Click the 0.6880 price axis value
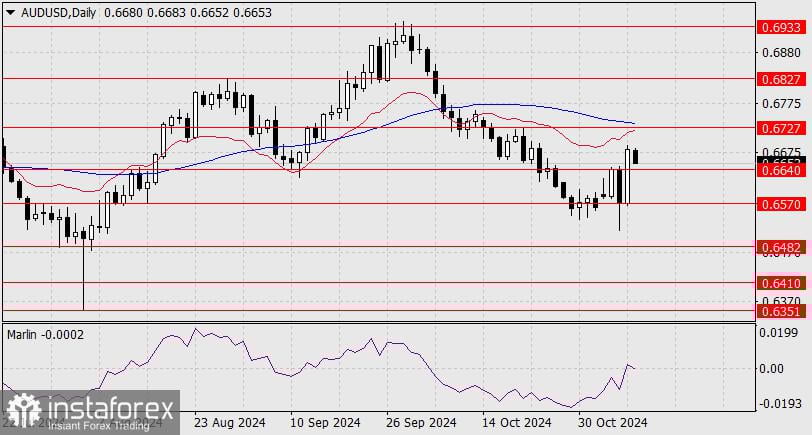The height and width of the screenshot is (435, 812). 781,53
